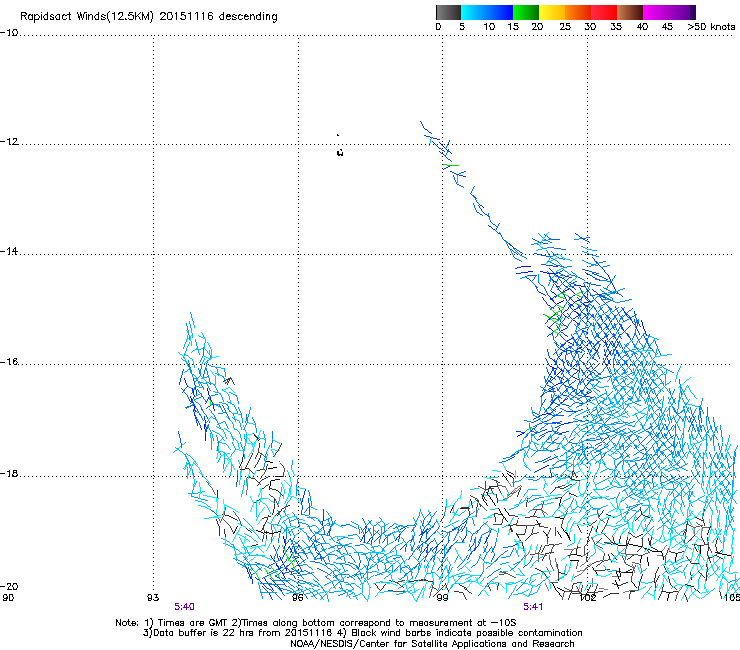Click the longitude label '96'

[x=297, y=598]
